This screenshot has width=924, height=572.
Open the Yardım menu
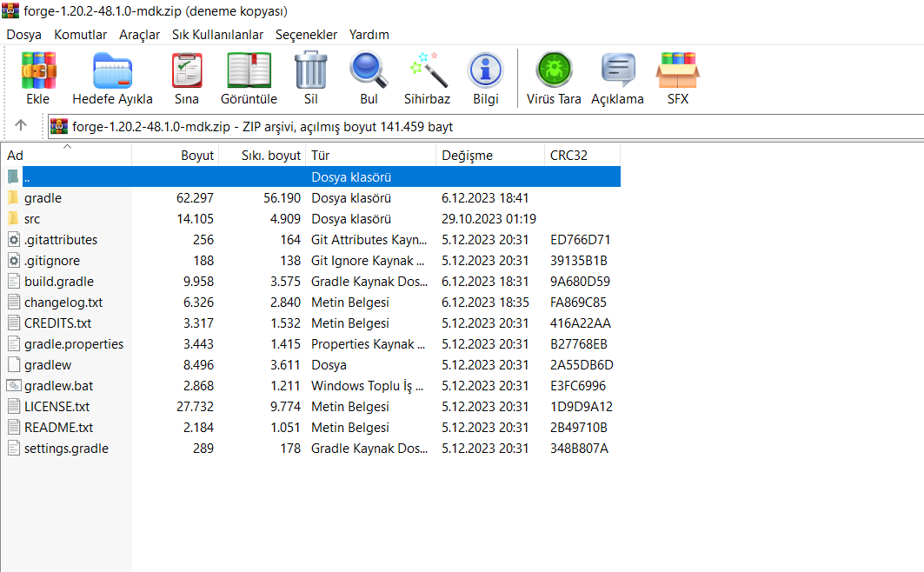tap(369, 35)
